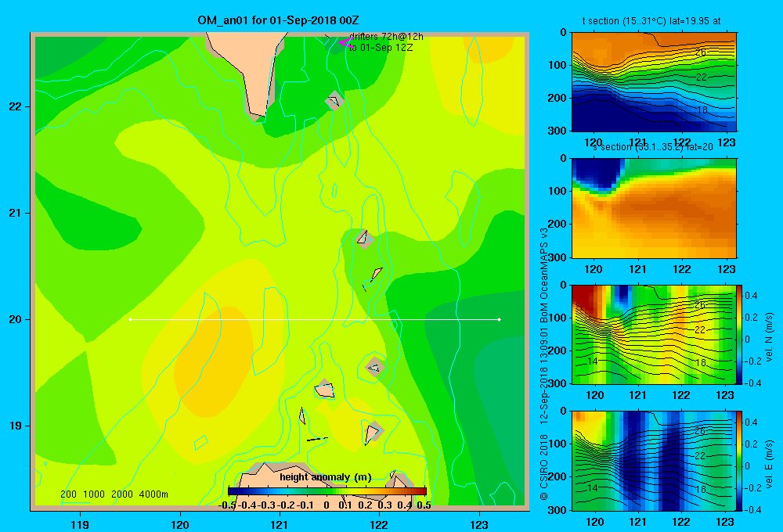Screen dimensions: 783x532
Task: Click the 'vel. N (m/s)' axis label
Action: pyautogui.click(x=770, y=337)
